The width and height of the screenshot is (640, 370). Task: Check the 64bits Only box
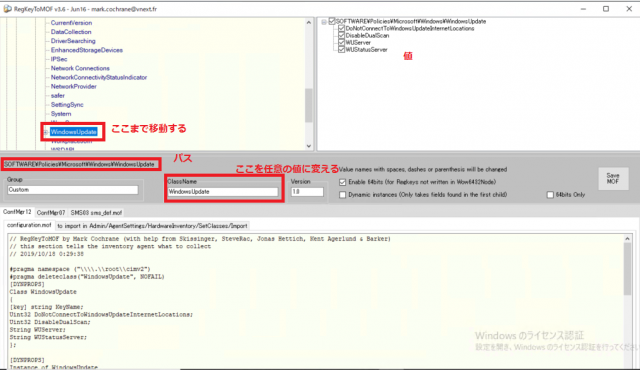point(550,195)
